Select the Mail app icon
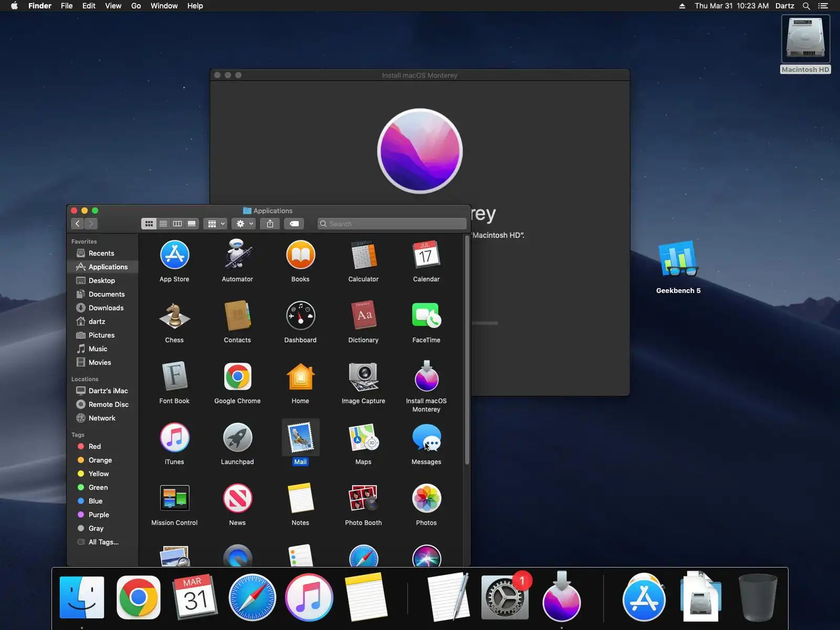Image resolution: width=840 pixels, height=630 pixels. tap(300, 438)
